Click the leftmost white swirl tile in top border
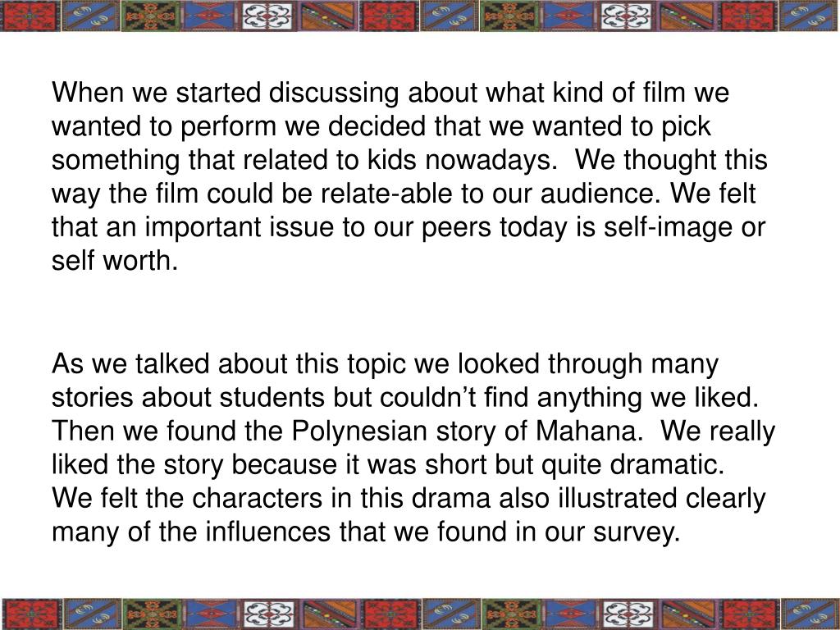This screenshot has height=630, width=840. tap(268, 16)
